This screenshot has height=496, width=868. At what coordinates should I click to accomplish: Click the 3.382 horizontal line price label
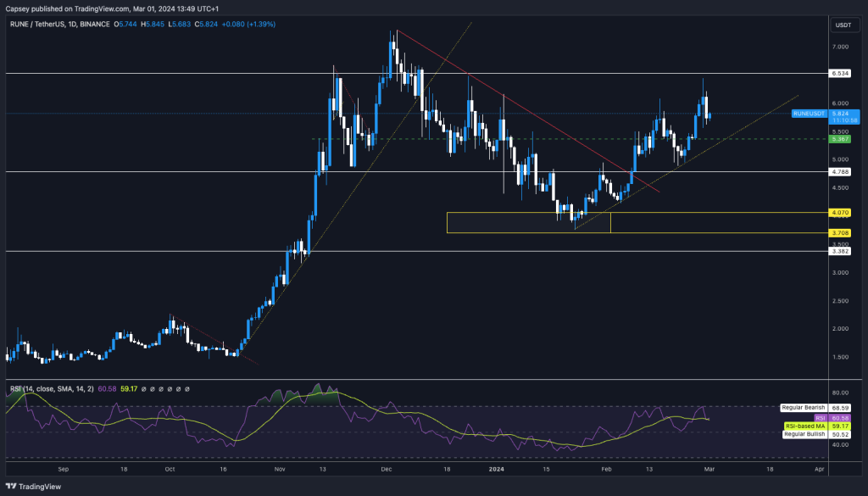(x=840, y=251)
